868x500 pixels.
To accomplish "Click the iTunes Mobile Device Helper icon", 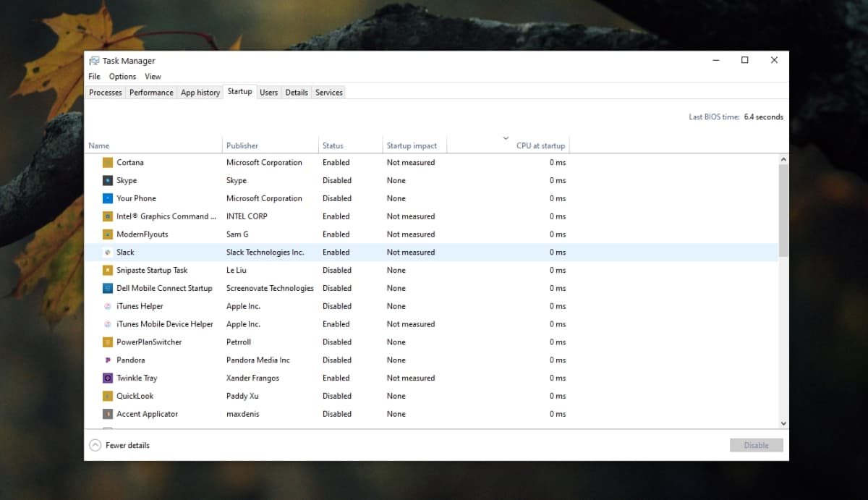I will coord(108,324).
